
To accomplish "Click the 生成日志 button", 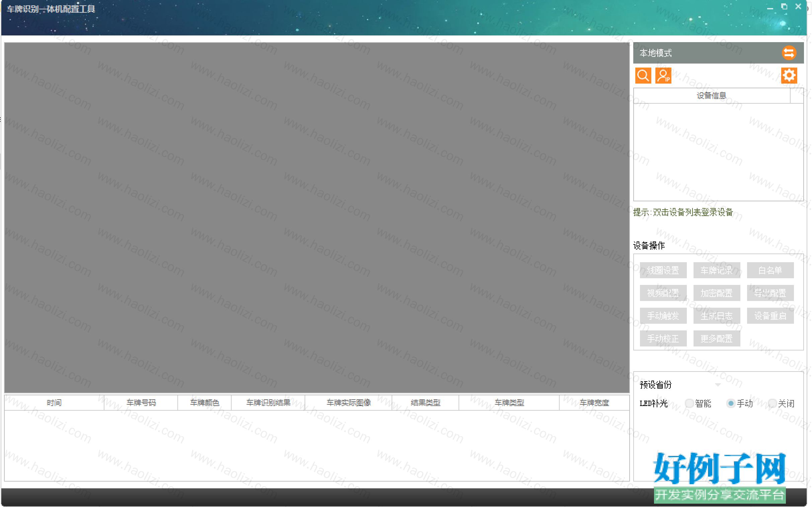I will 716,316.
